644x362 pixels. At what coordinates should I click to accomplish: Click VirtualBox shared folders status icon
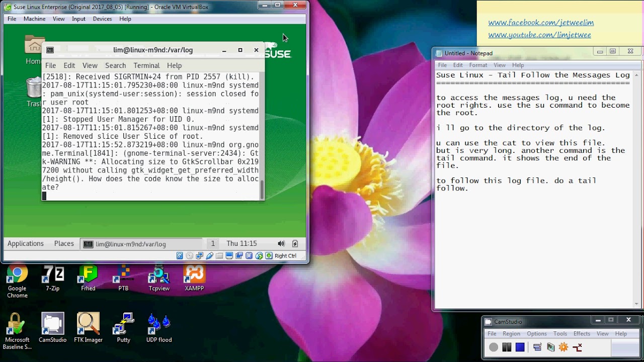point(219,256)
